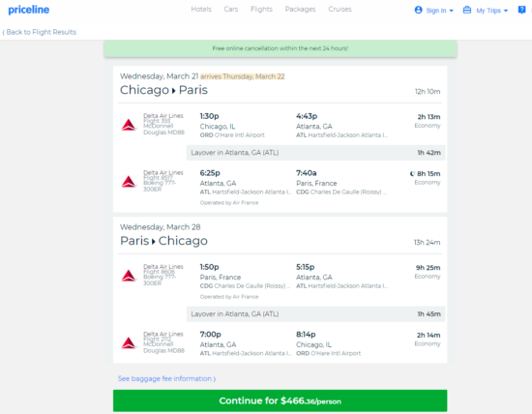The height and width of the screenshot is (414, 532).
Task: Continue for $466.36 per person
Action: (280, 400)
